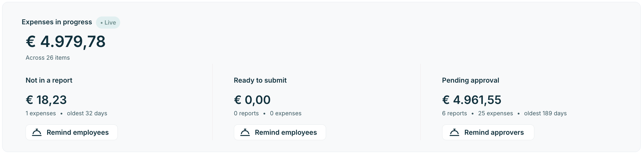
Task: Click the € 0,00 amount
Action: (x=252, y=100)
